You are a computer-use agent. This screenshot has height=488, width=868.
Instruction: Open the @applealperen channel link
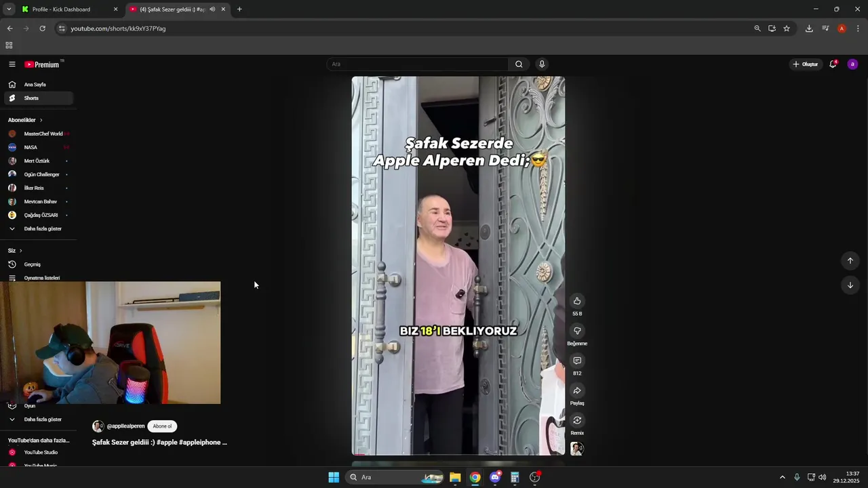(x=125, y=426)
